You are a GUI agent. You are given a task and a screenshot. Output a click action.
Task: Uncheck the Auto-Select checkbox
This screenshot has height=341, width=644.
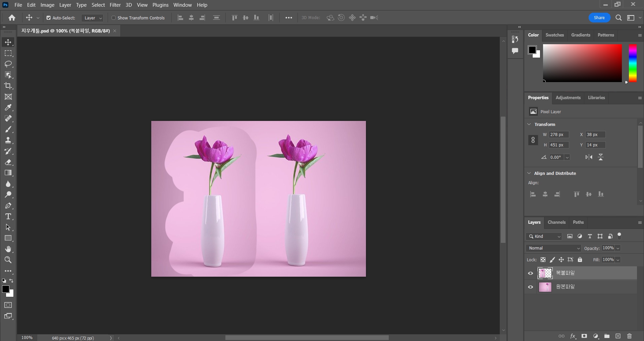48,18
